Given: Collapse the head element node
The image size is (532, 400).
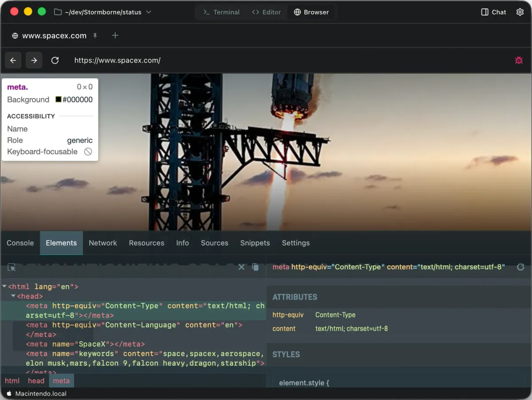Looking at the screenshot, I should (x=13, y=296).
